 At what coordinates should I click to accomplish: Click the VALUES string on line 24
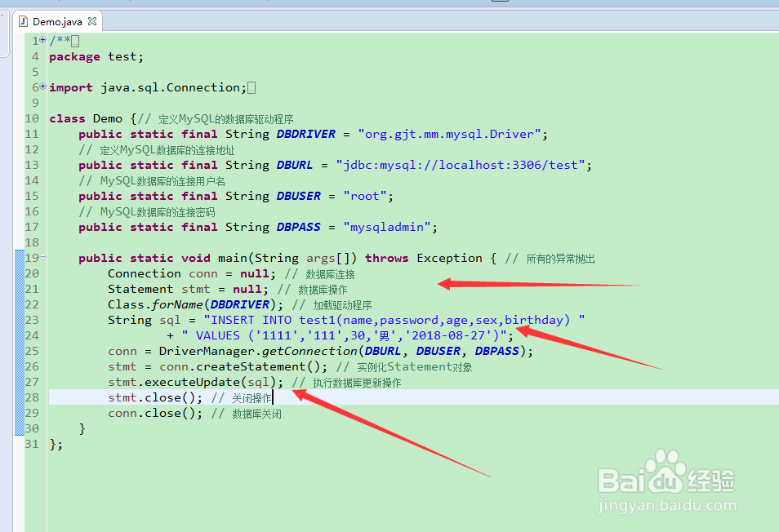click(x=345, y=335)
